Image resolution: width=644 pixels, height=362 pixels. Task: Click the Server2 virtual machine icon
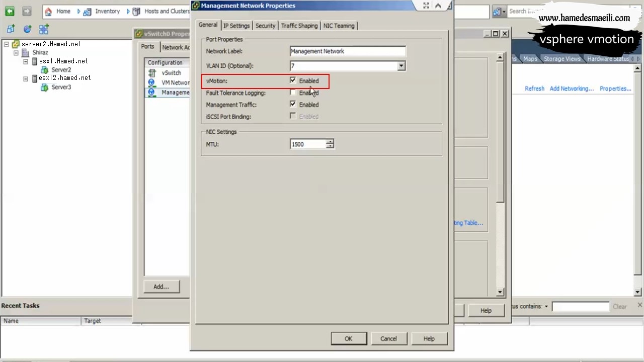[45, 70]
